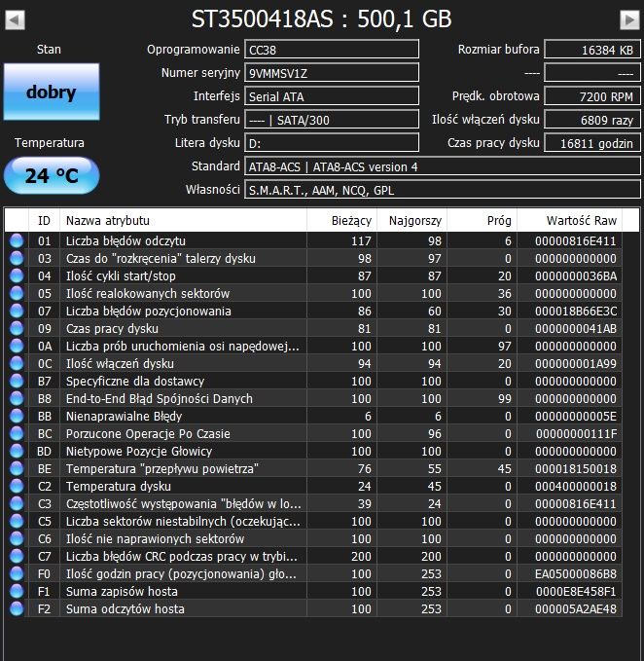Select 'Liczba błędów odczytu' attribute name
This screenshot has height=661, width=644.
click(125, 240)
